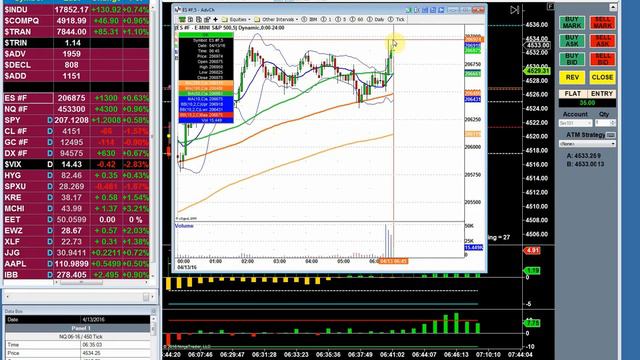Click the SELL MARK order button

pyautogui.click(x=602, y=22)
